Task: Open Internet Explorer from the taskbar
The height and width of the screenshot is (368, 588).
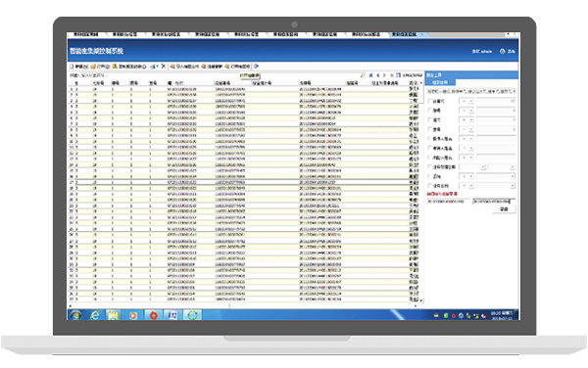Action: [95, 315]
